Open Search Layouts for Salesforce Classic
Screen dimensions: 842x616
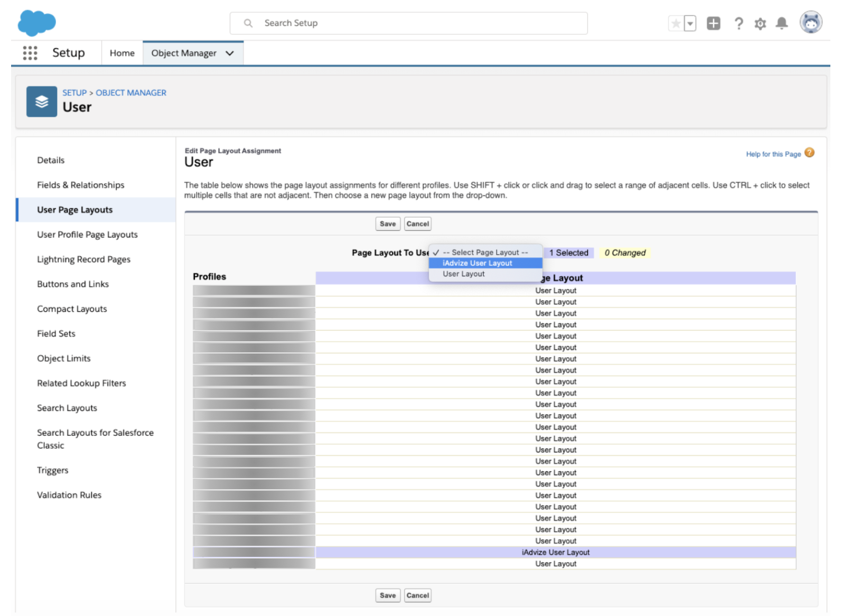[95, 439]
